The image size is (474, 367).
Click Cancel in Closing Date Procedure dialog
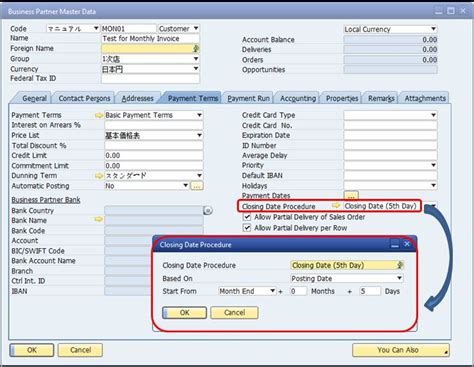pos(234,313)
